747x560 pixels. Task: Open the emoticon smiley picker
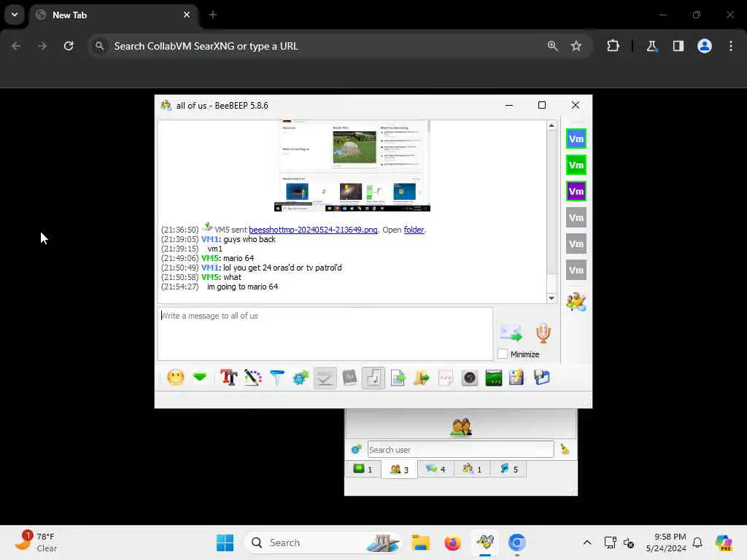coord(175,378)
